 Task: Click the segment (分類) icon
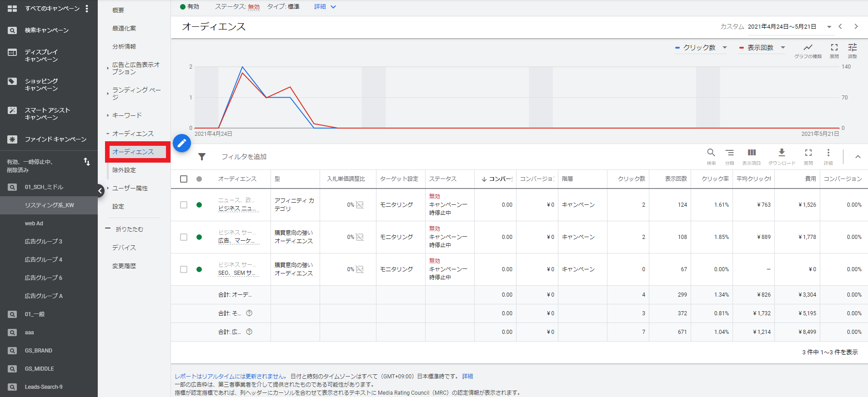pyautogui.click(x=729, y=153)
